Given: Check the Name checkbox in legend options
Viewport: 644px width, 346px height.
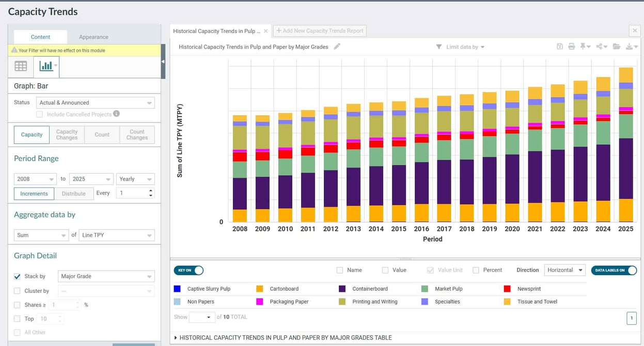Looking at the screenshot, I should tap(340, 270).
